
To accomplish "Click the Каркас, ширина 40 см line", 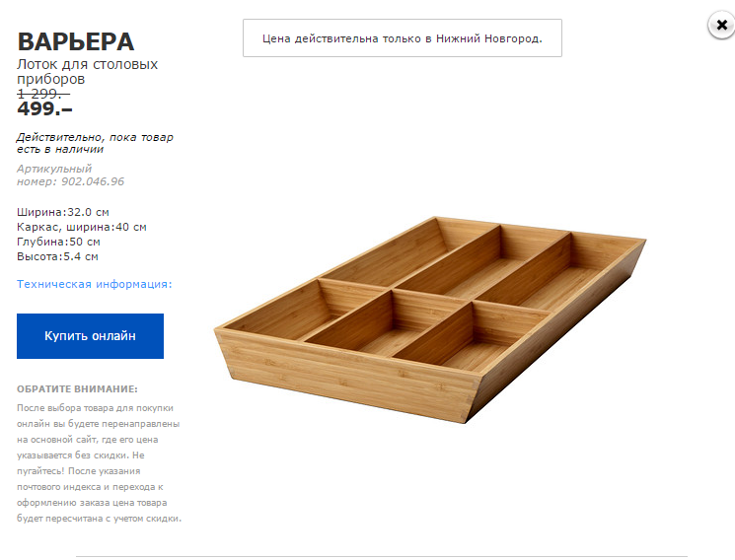I will (81, 227).
